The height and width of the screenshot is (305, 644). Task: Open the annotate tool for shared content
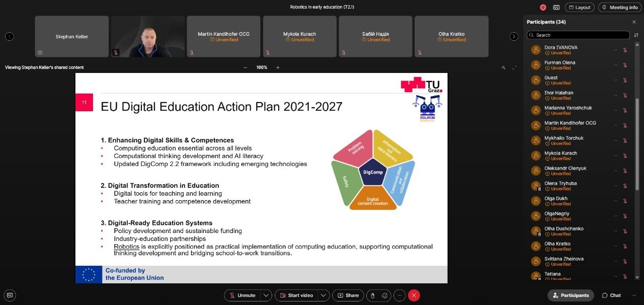(x=503, y=67)
